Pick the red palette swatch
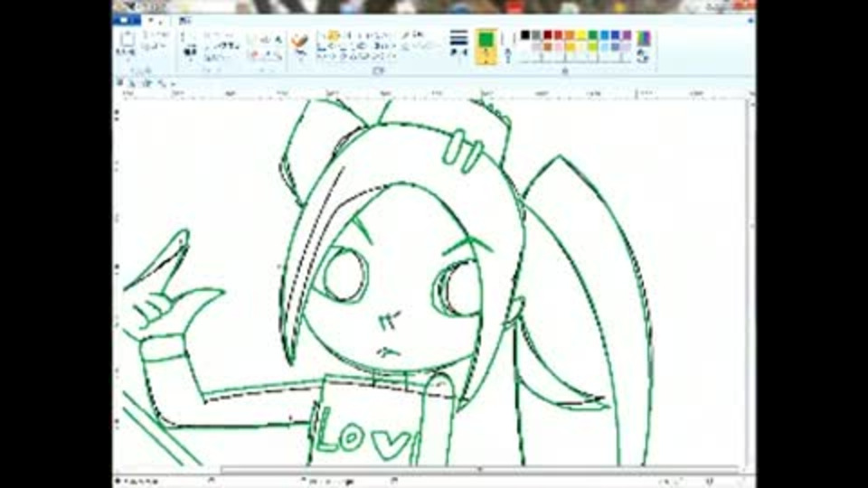The height and width of the screenshot is (488, 868). [x=559, y=36]
